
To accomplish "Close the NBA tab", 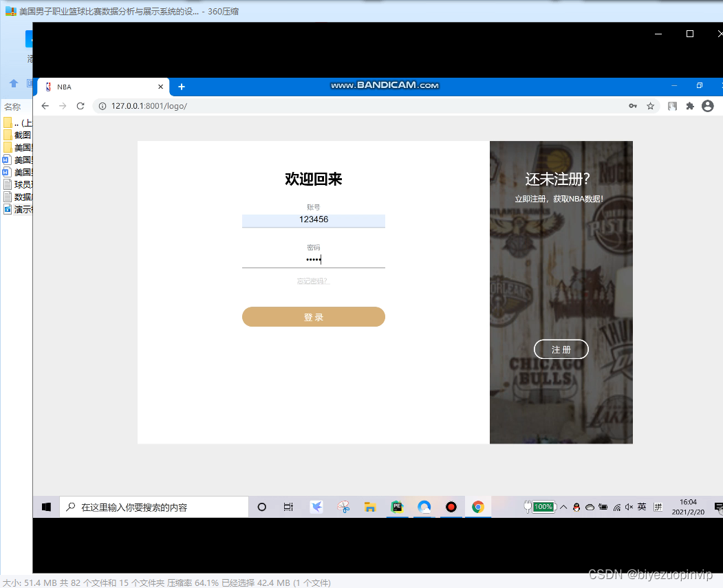I will click(x=160, y=87).
